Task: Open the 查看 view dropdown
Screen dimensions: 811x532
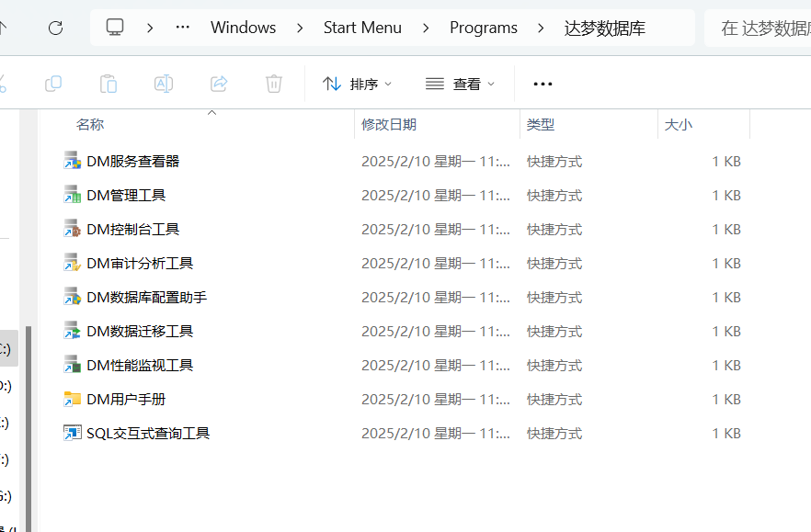Action: (x=461, y=84)
